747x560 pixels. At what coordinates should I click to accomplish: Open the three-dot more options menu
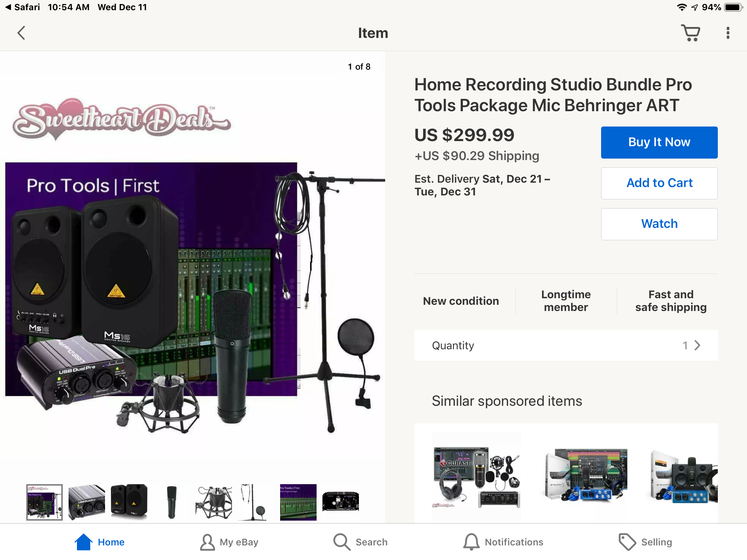click(x=728, y=33)
